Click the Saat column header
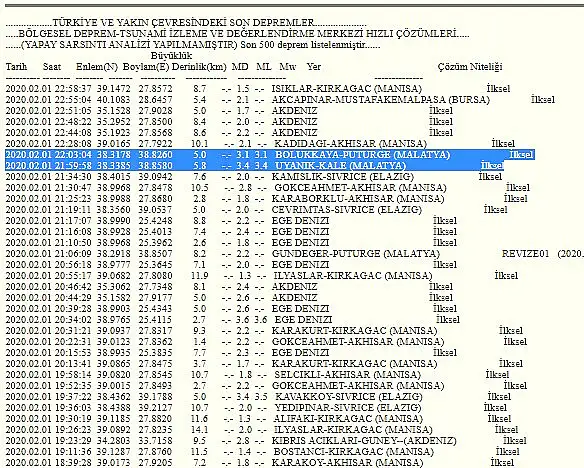 [52, 67]
